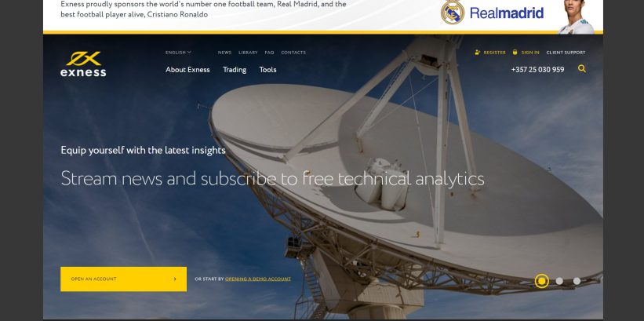Expand the English language dropdown
Viewport: 644px width, 321px height.
click(178, 53)
